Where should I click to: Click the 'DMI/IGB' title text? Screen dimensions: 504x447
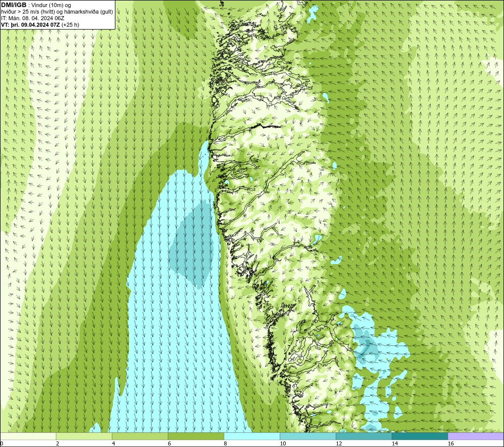pyautogui.click(x=14, y=5)
